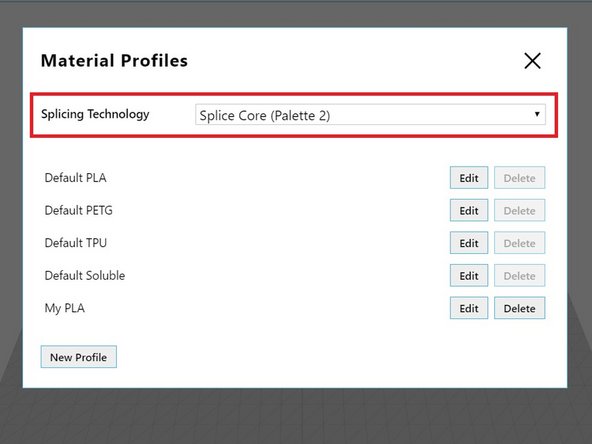Create a New Profile

[79, 357]
